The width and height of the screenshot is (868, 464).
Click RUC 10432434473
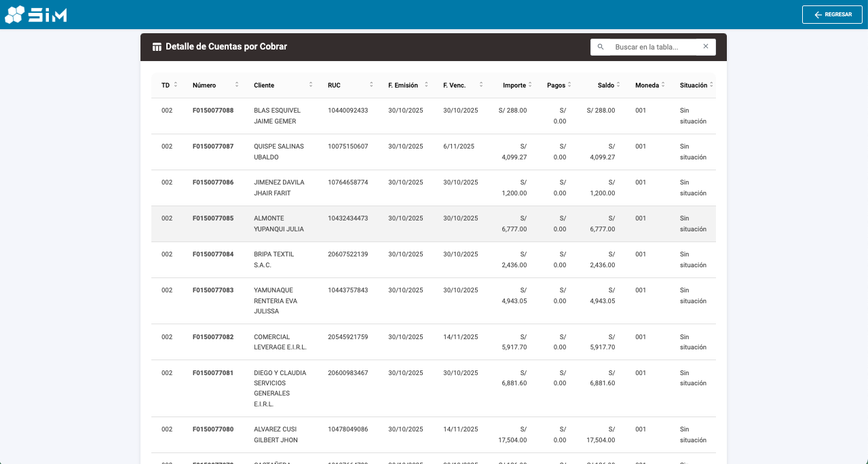pyautogui.click(x=347, y=218)
